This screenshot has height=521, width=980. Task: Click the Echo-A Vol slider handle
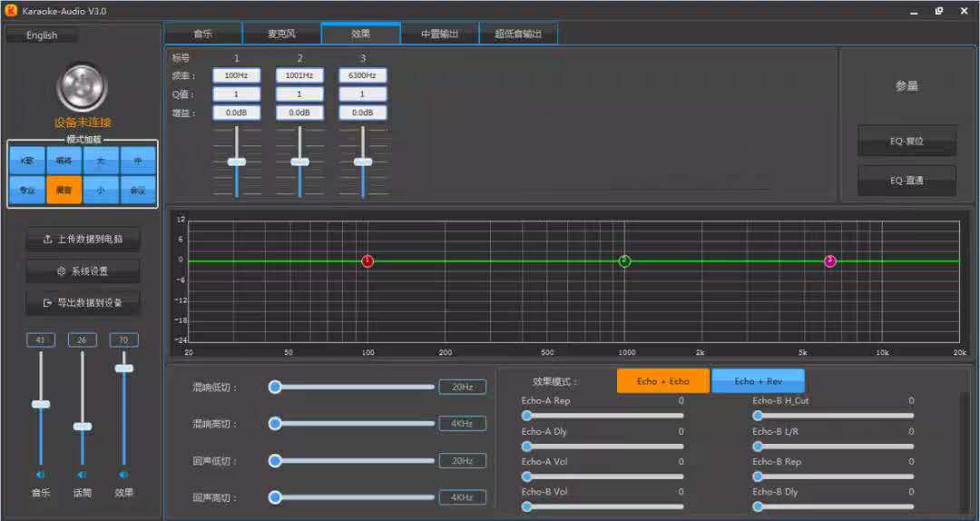point(527,477)
